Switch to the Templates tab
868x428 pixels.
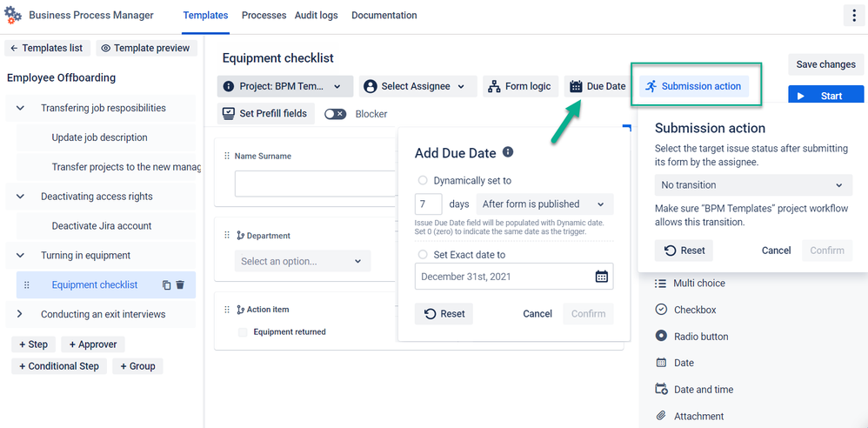(x=205, y=16)
